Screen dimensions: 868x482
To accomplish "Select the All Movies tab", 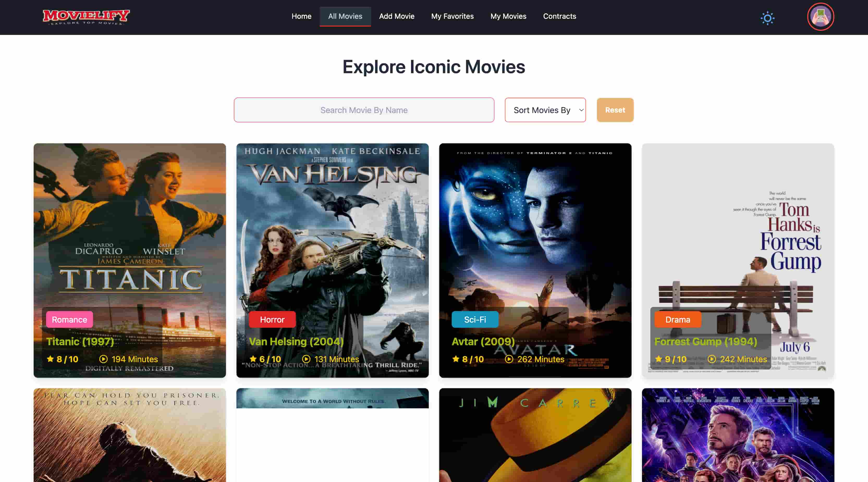I will tap(345, 16).
